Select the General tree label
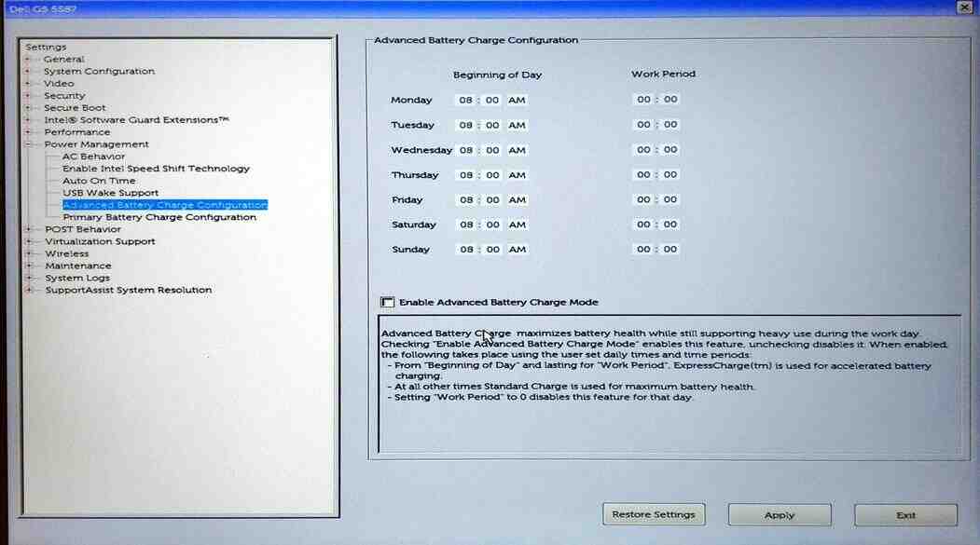Screen dimensions: 980x545 pyautogui.click(x=63, y=60)
